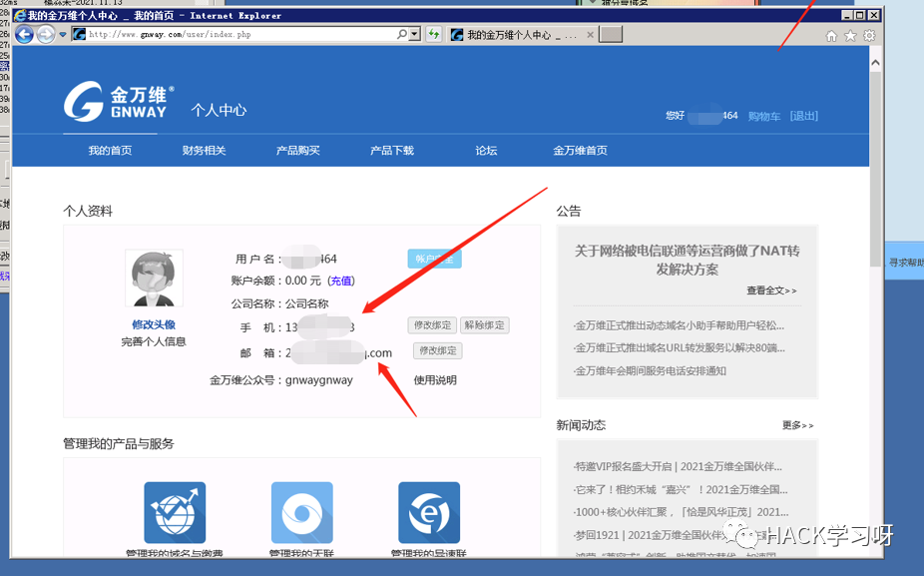924x576 pixels.
Task: Log out via the [退出] link
Action: pos(804,116)
